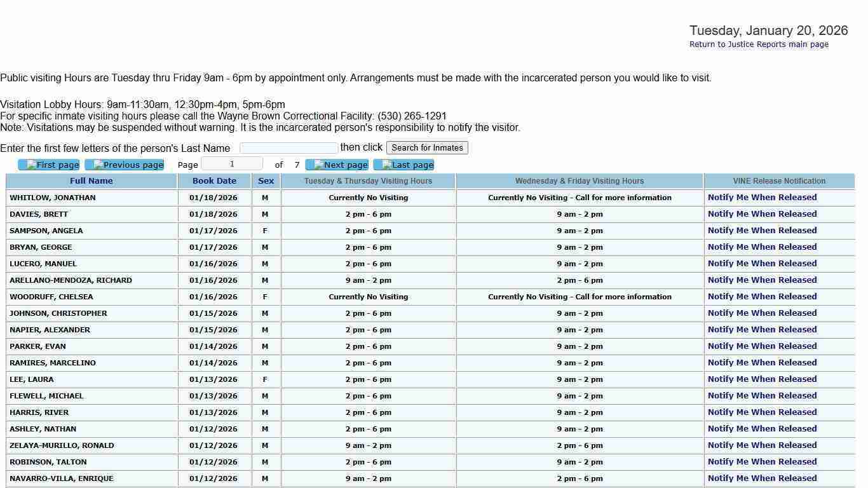Click Notify Me When Released for Woodruff, Chelsea
The image size is (868, 488).
762,297
